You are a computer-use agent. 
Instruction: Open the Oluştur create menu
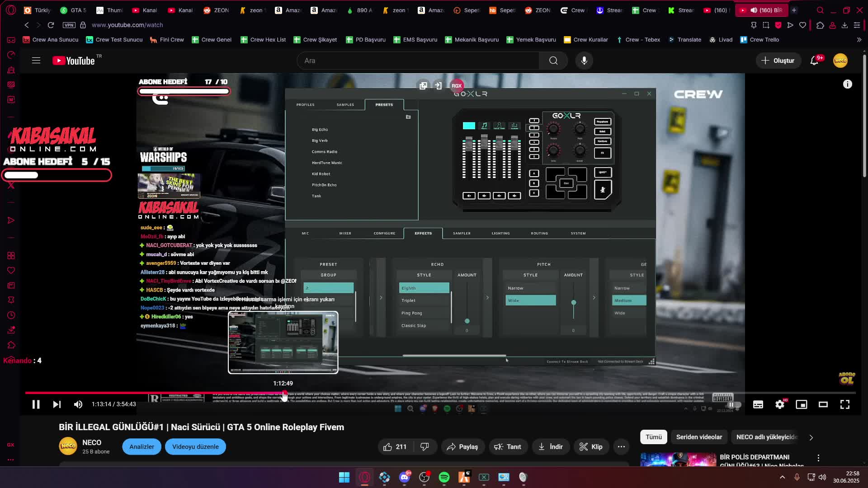778,61
